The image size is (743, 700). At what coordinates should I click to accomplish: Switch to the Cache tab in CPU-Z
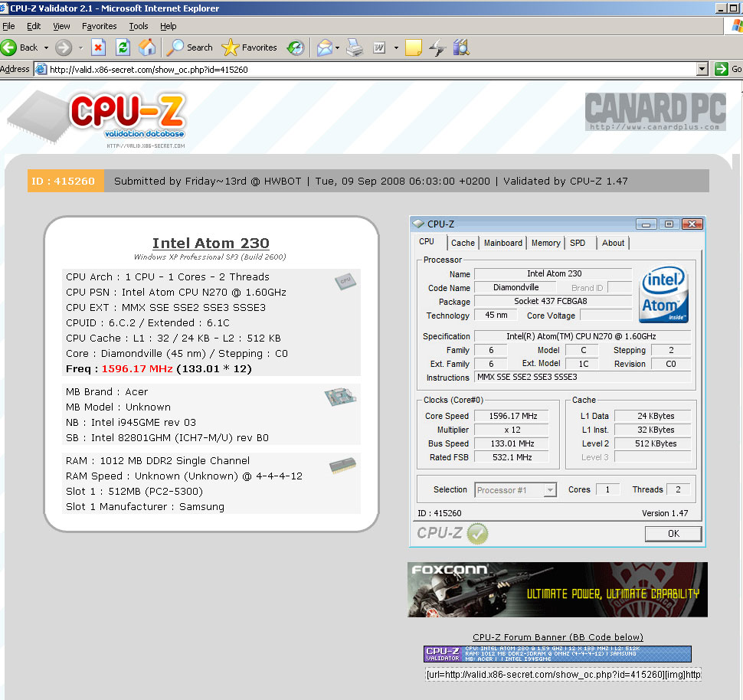pyautogui.click(x=463, y=243)
